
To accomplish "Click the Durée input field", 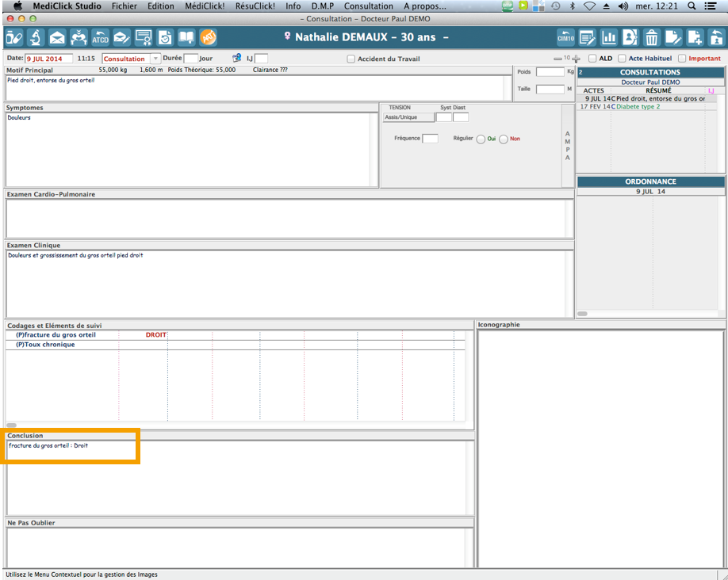I will pyautogui.click(x=191, y=59).
